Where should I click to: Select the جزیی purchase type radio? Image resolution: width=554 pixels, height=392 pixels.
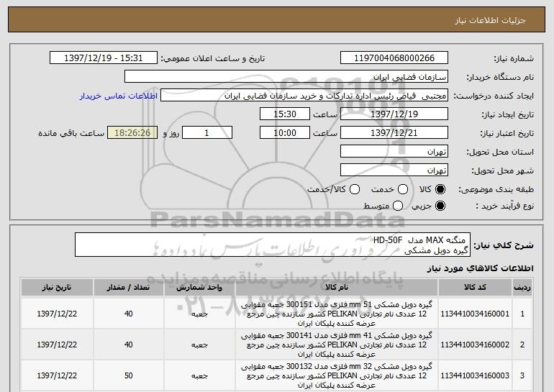tap(440, 206)
